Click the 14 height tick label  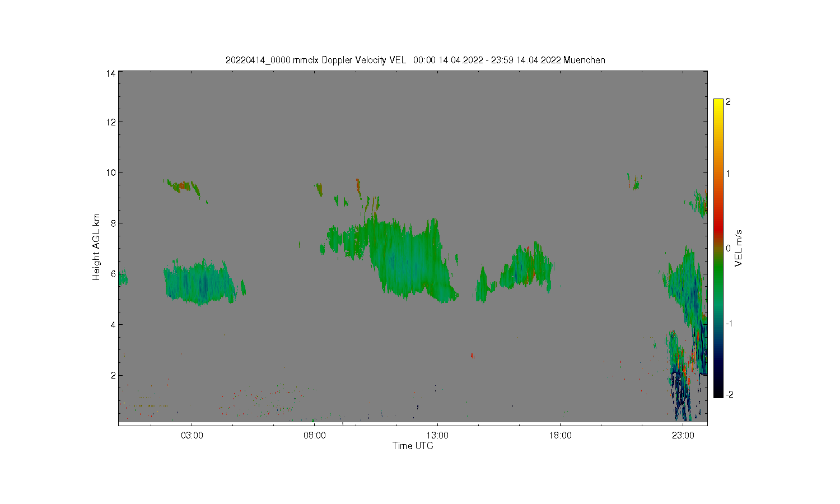coord(111,73)
